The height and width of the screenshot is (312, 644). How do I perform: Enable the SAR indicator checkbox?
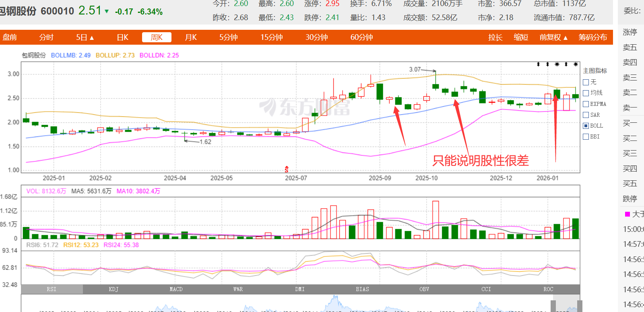(x=586, y=115)
